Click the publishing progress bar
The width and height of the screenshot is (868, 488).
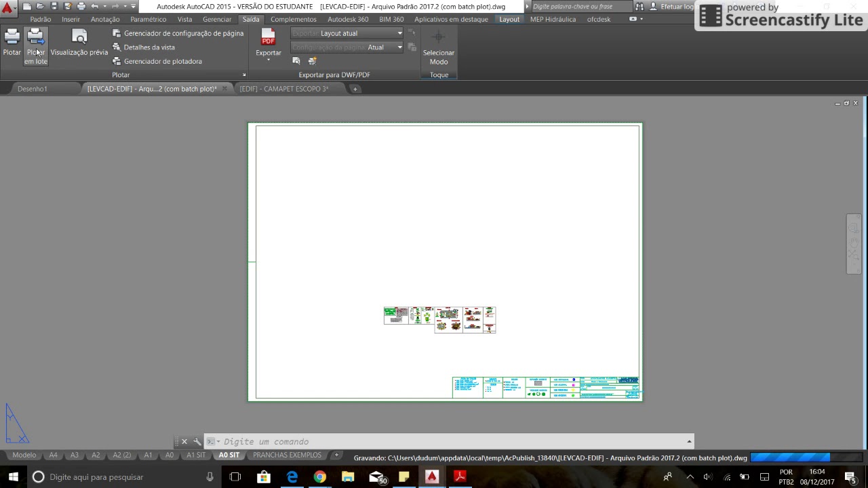[x=805, y=458]
